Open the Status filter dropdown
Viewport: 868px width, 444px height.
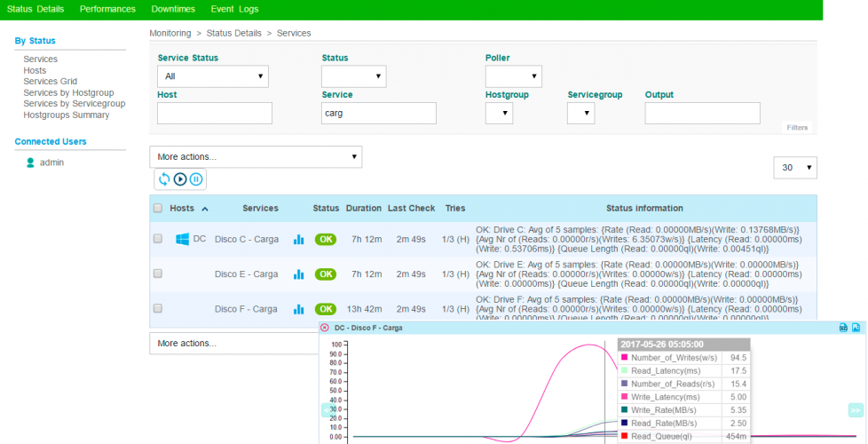tap(354, 76)
